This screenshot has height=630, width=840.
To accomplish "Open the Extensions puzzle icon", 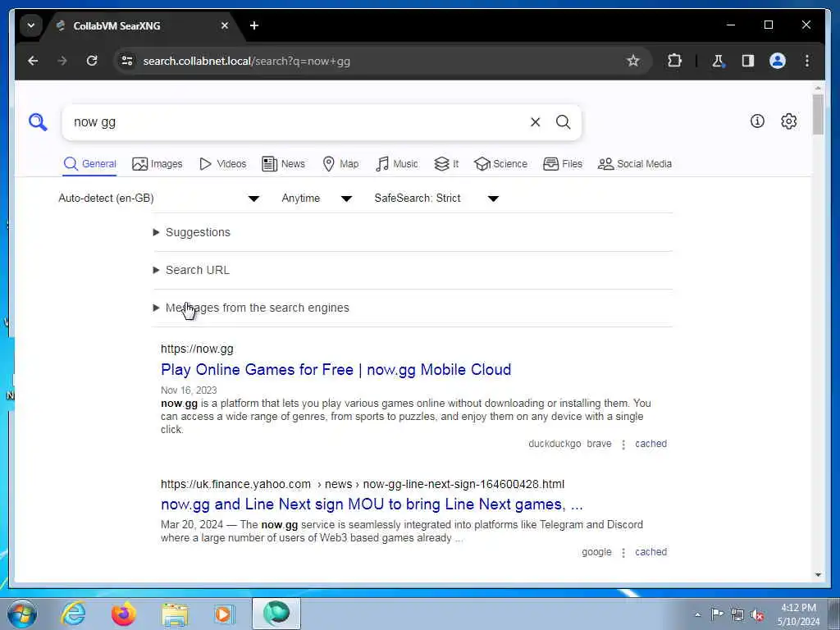I will click(674, 61).
